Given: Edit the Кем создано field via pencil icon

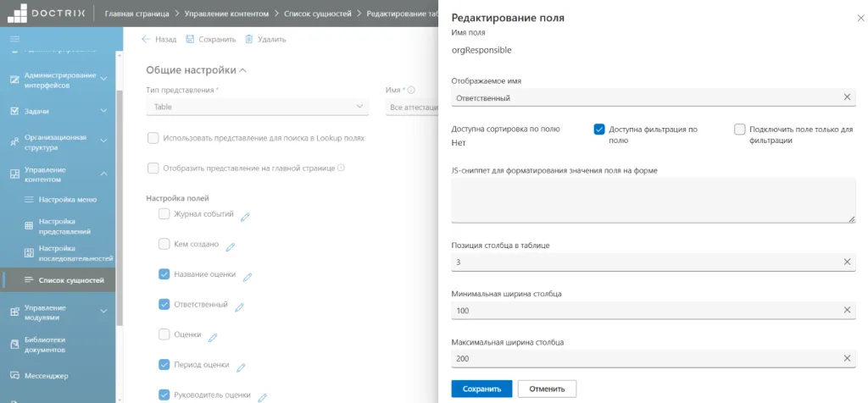Looking at the screenshot, I should click(x=231, y=247).
